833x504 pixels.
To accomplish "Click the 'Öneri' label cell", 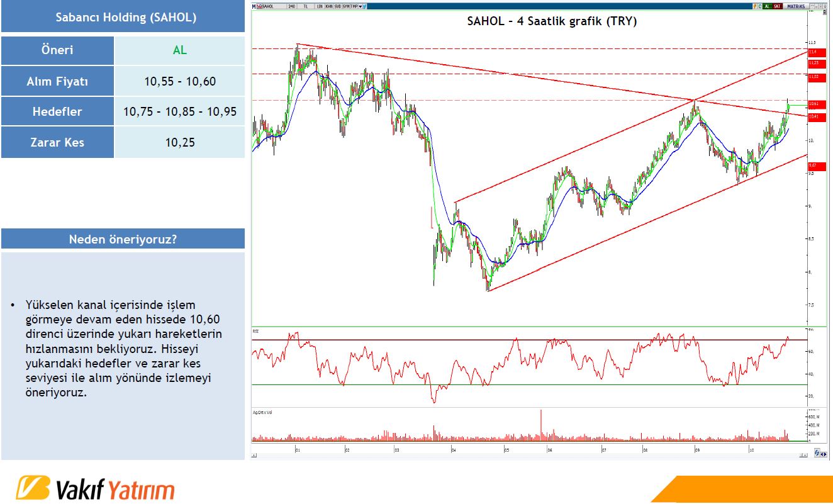I will coord(57,50).
